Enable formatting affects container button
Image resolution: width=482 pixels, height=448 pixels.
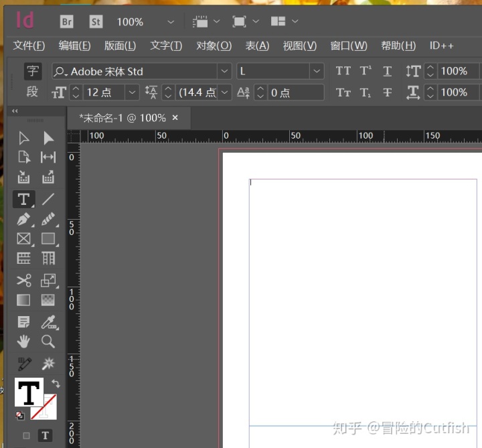tap(26, 436)
